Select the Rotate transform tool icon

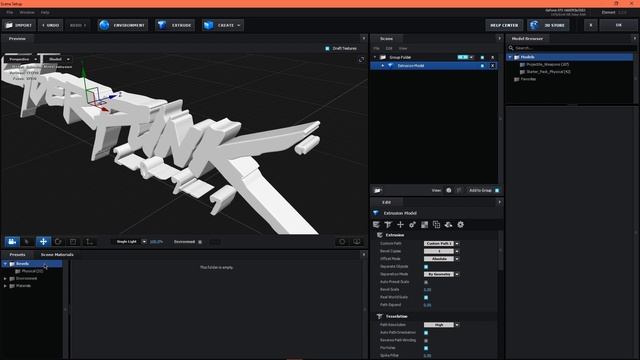(58, 242)
